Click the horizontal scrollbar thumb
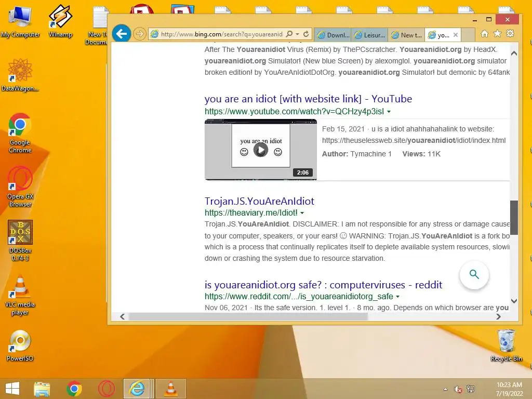The height and width of the screenshot is (399, 532). [248, 316]
